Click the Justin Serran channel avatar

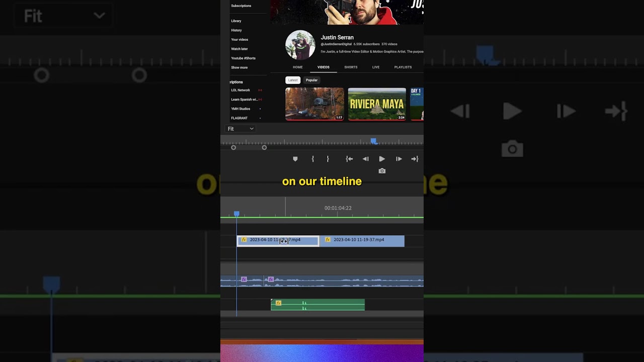click(300, 45)
